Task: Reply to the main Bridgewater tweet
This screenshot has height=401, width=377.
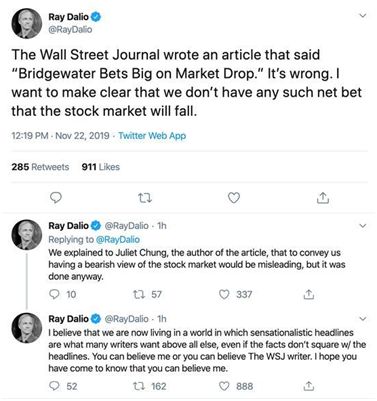Action: click(x=56, y=198)
